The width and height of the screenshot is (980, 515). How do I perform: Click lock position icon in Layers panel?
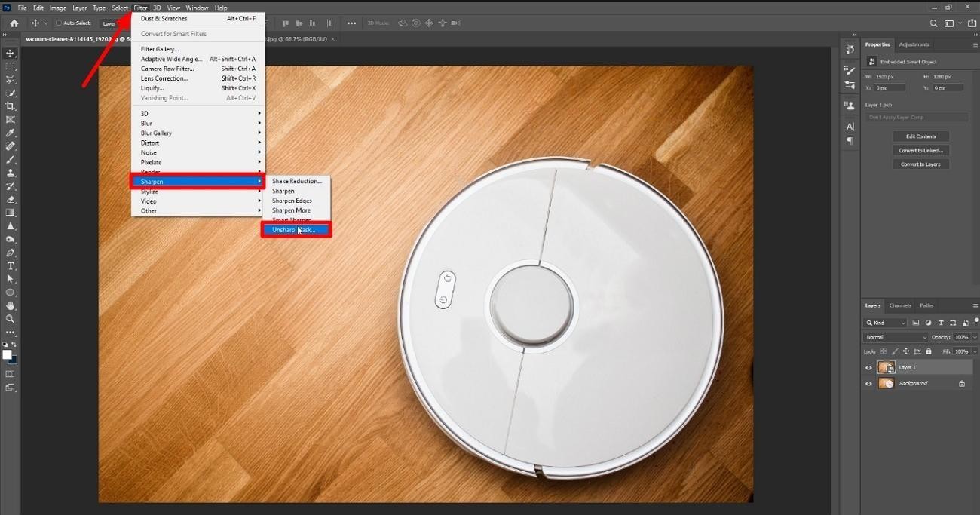907,351
